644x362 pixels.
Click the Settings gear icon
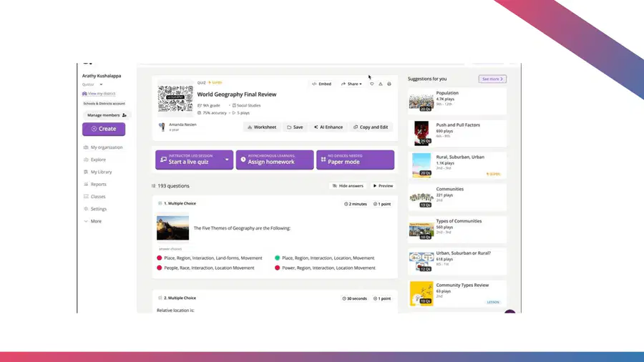pos(86,209)
